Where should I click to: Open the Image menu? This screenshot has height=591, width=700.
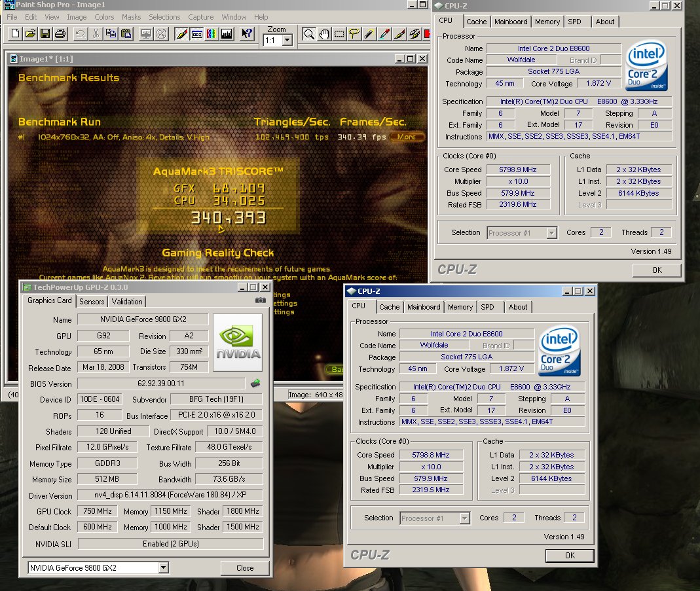[x=77, y=17]
